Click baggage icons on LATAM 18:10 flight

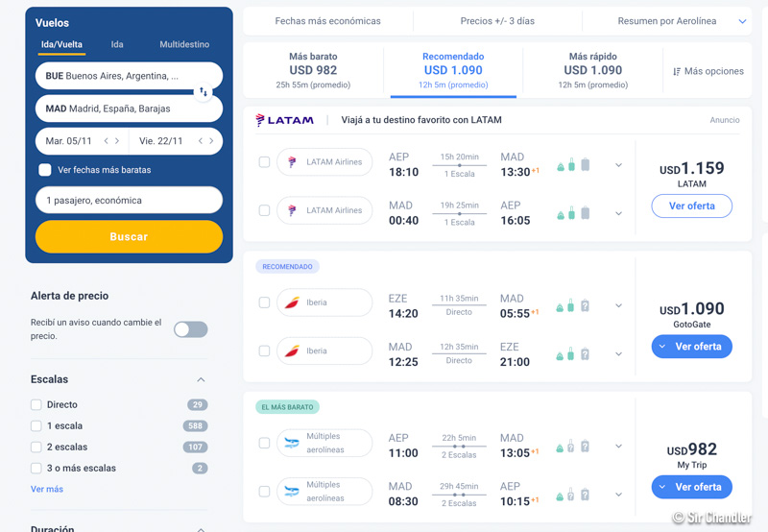click(573, 164)
